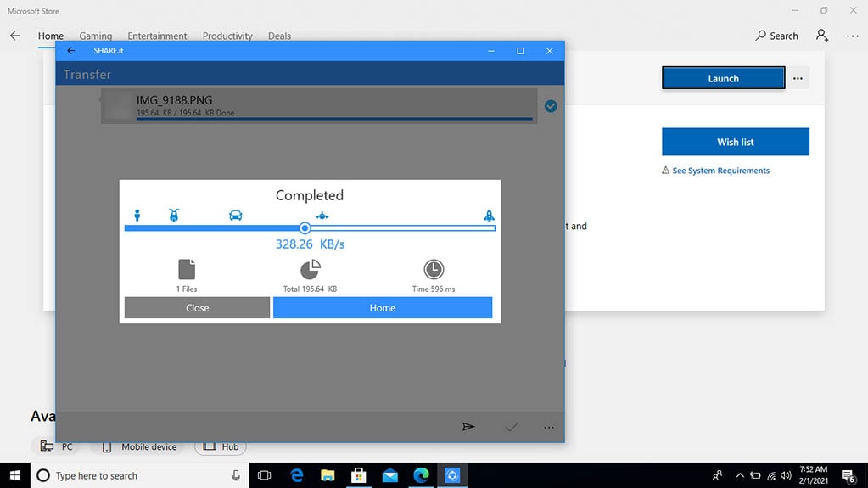Open the Windows Start menu
868x488 pixels.
click(x=15, y=475)
